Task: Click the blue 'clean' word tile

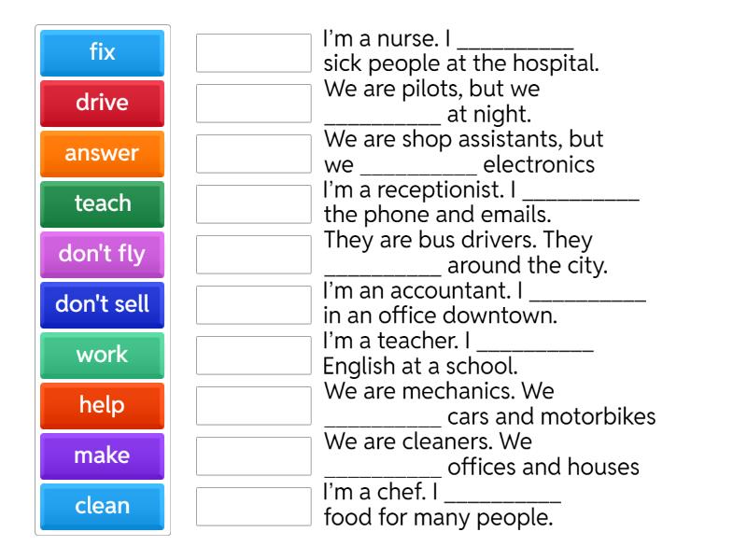Action: click(102, 507)
